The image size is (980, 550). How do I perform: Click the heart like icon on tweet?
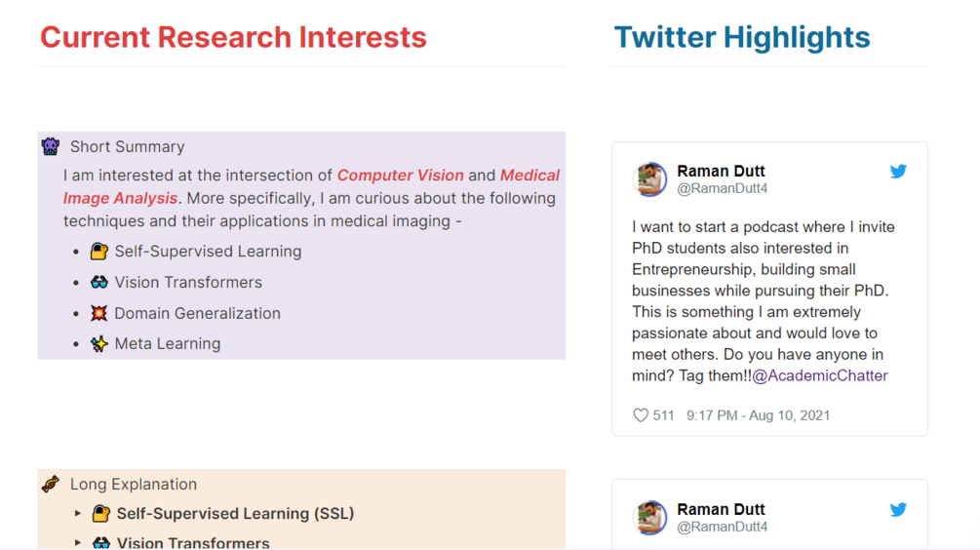tap(641, 415)
